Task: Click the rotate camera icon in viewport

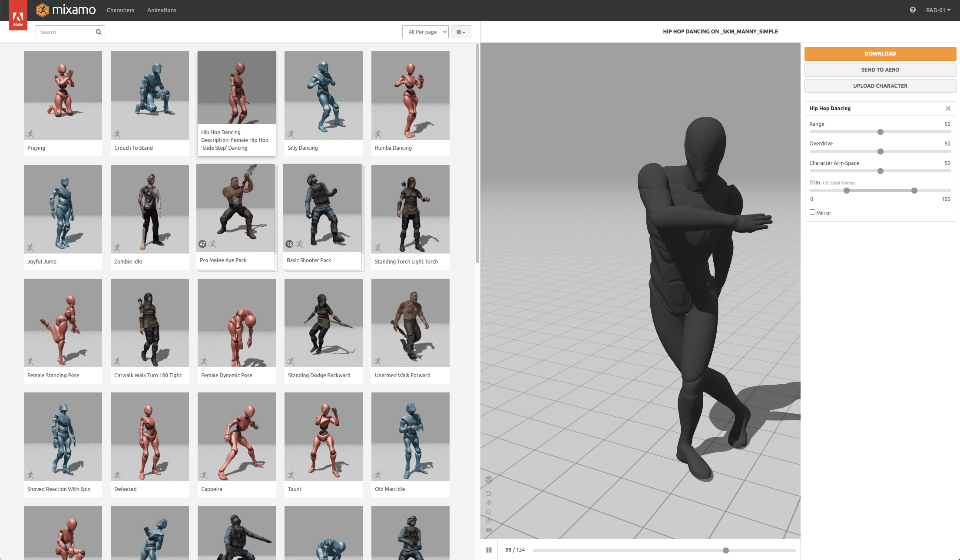Action: pyautogui.click(x=489, y=494)
